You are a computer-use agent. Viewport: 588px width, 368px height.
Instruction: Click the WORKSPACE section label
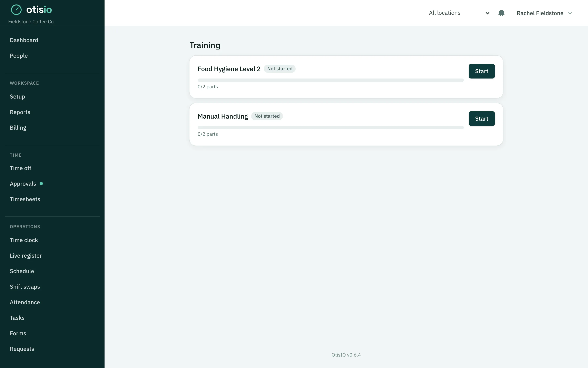tap(24, 83)
